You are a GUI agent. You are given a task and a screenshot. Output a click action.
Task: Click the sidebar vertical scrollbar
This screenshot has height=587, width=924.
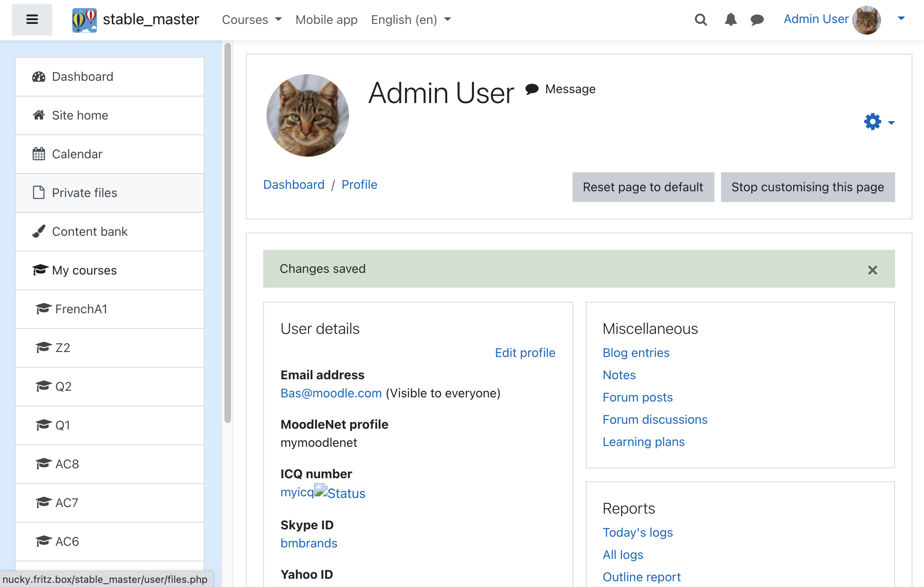click(x=228, y=233)
